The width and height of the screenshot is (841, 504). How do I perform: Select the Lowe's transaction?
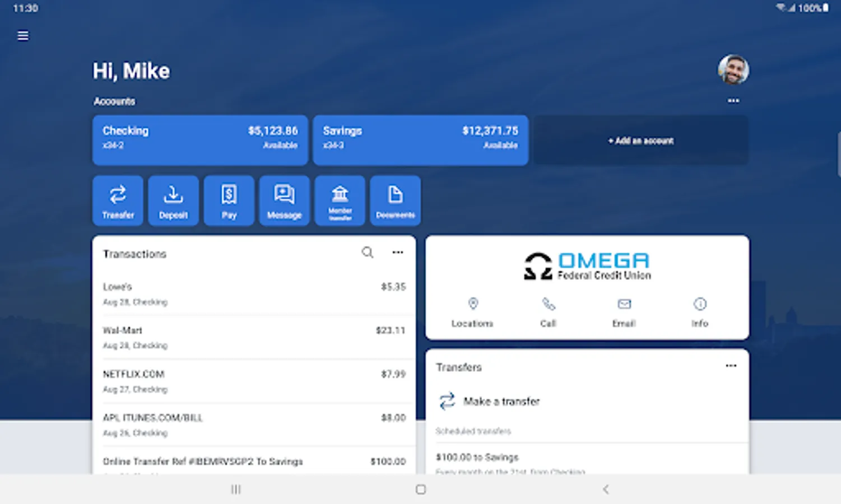[x=254, y=294]
